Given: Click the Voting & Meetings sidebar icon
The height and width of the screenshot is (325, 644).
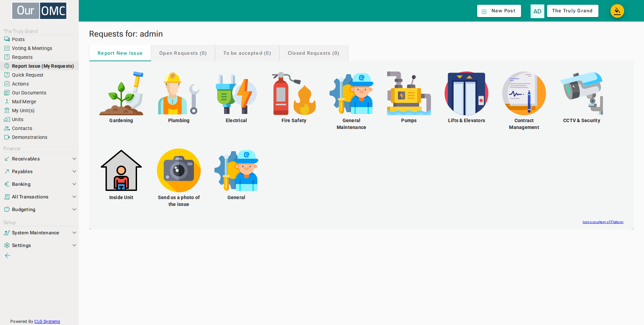Looking at the screenshot, I should point(7,48).
